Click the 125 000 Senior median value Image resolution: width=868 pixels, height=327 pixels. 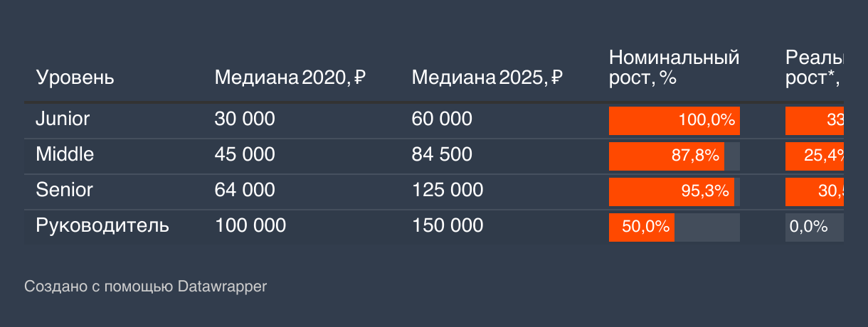[x=448, y=190]
